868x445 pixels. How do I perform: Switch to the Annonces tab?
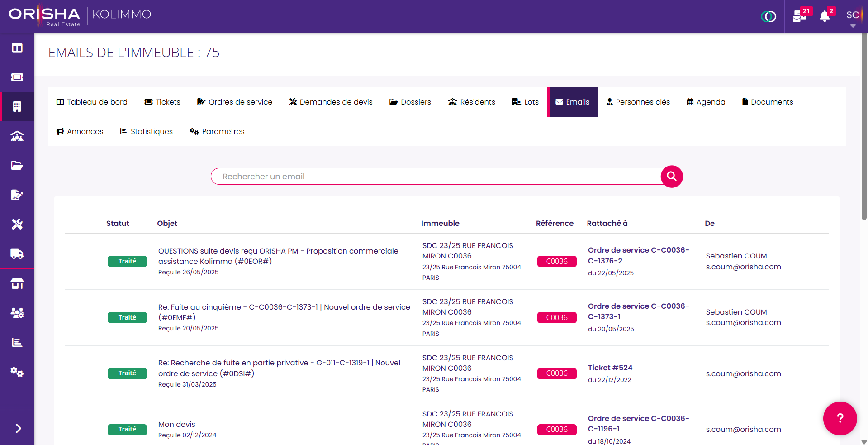pyautogui.click(x=80, y=132)
